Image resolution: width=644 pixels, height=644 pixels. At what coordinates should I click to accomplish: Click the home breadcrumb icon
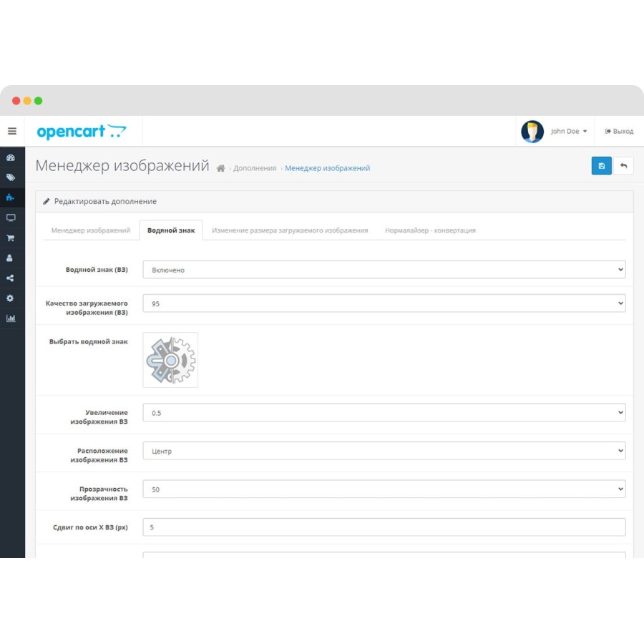[220, 168]
